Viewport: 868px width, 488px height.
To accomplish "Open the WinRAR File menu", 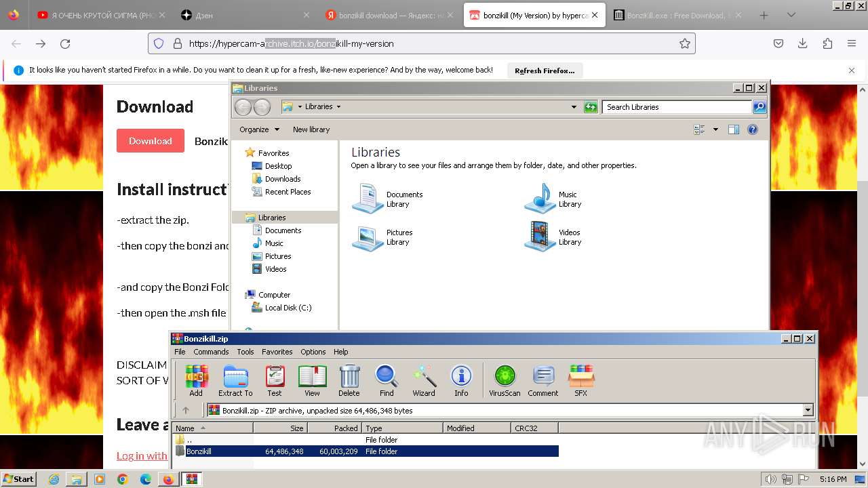I will coord(180,352).
